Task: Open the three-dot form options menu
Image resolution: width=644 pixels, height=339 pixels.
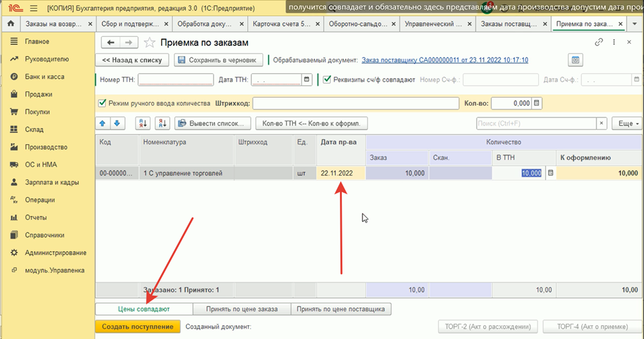Action: click(x=614, y=42)
